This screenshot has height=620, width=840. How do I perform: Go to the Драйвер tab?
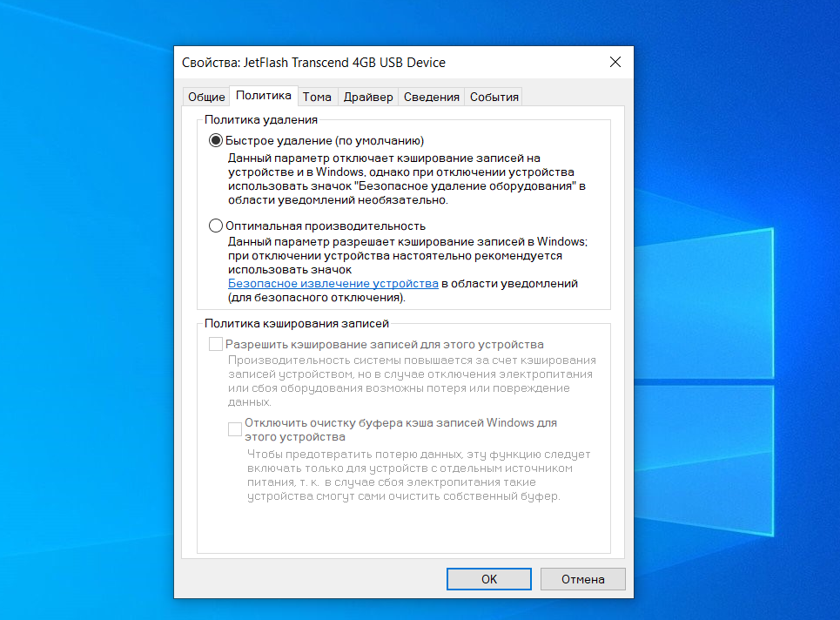(x=368, y=97)
